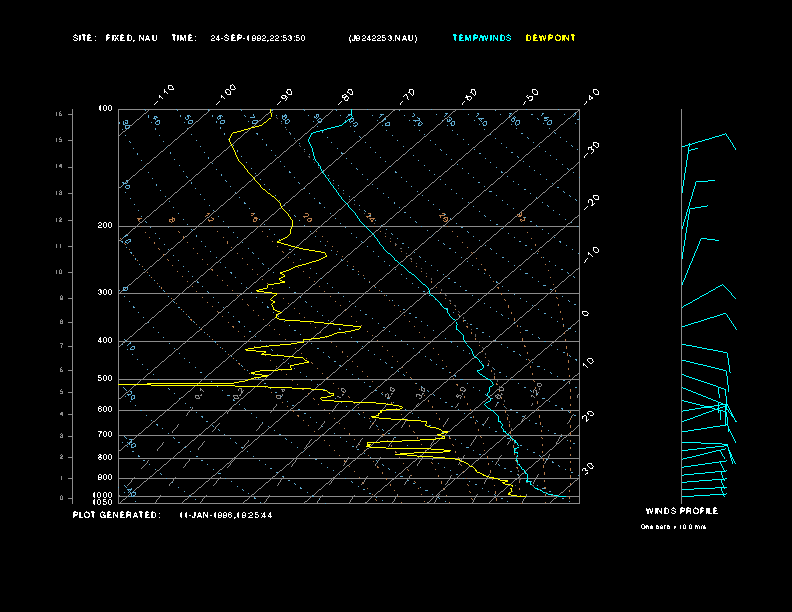Screen dimensions: 792x612
Task: Click the -40 temperature axis label
Action: (x=591, y=96)
